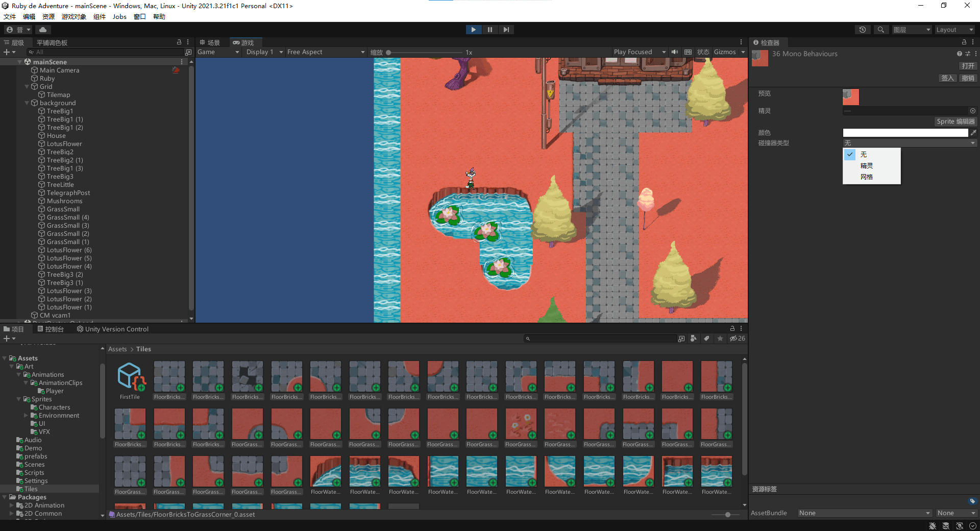This screenshot has width=980, height=531.
Task: Collapse the Grid object in Hierarchy
Action: pyautogui.click(x=27, y=86)
